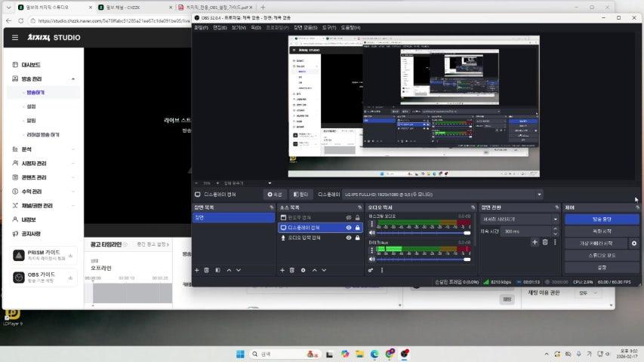Remove the selected scene with the trash icon

click(x=207, y=270)
